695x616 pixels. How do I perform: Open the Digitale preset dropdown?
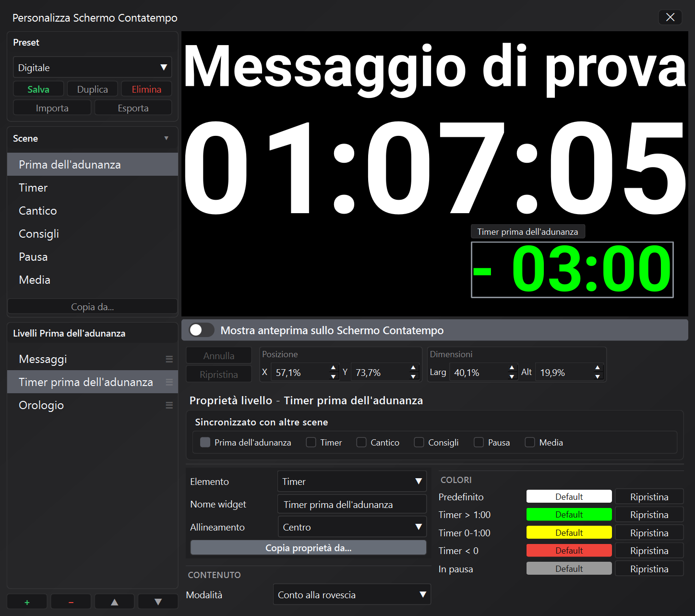tap(92, 67)
